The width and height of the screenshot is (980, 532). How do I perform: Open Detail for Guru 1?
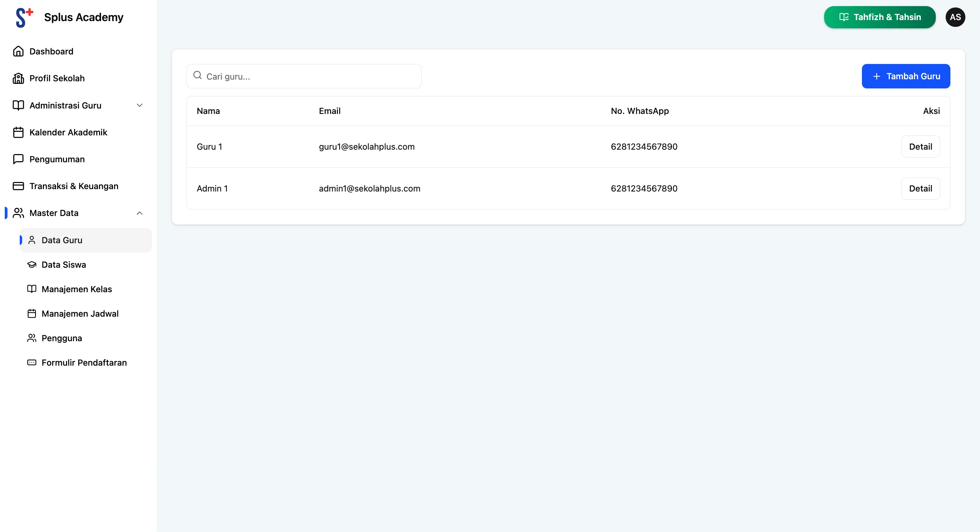point(920,146)
